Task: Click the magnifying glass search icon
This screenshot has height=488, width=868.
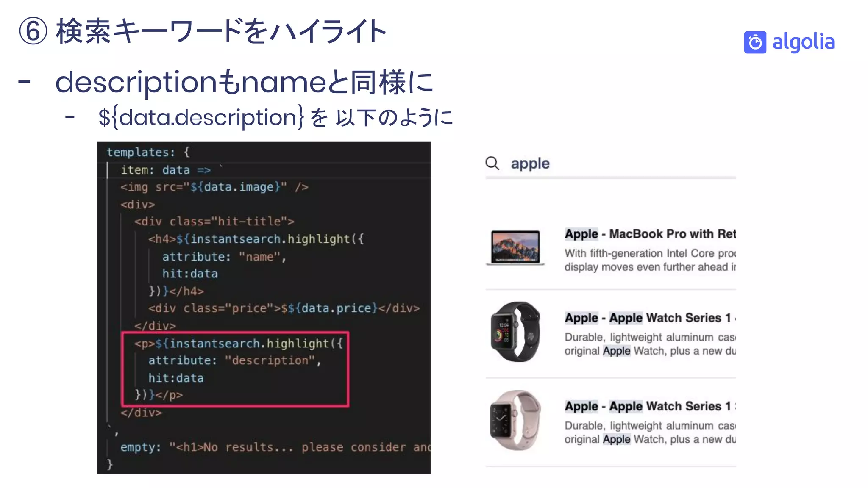Action: click(x=492, y=163)
